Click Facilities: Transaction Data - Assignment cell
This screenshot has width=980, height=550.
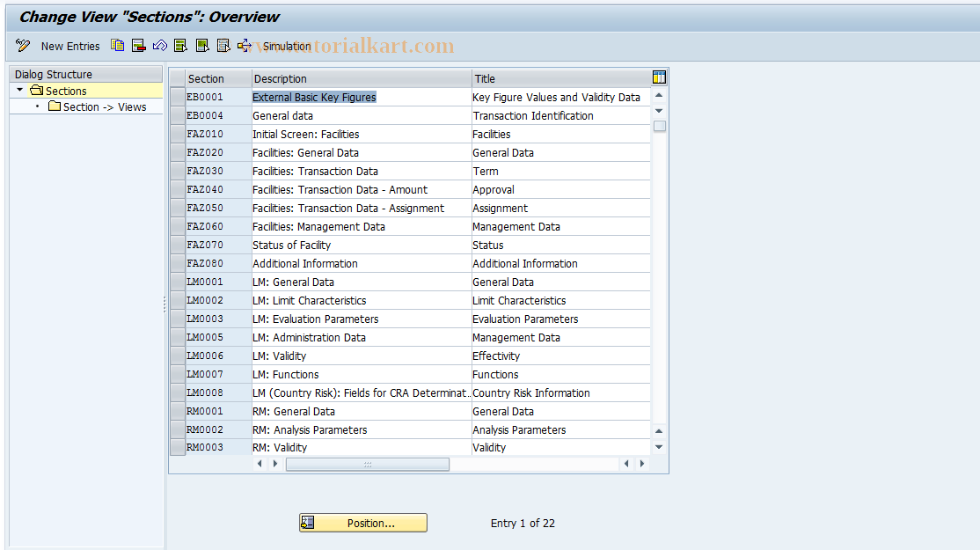362,209
